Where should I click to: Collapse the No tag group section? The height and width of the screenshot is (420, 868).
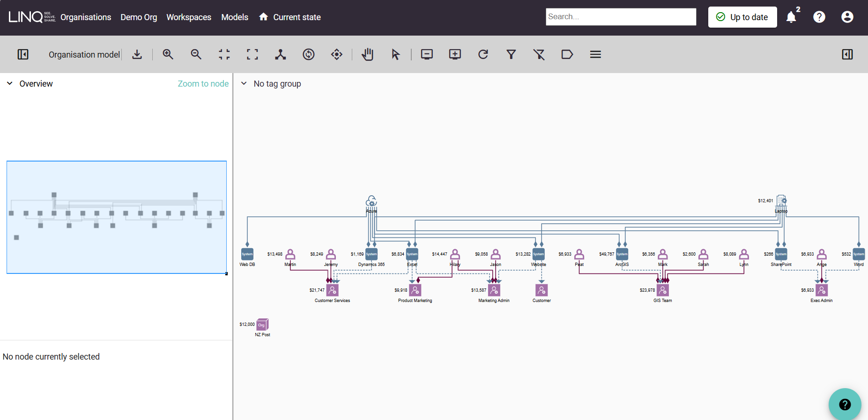(x=244, y=83)
